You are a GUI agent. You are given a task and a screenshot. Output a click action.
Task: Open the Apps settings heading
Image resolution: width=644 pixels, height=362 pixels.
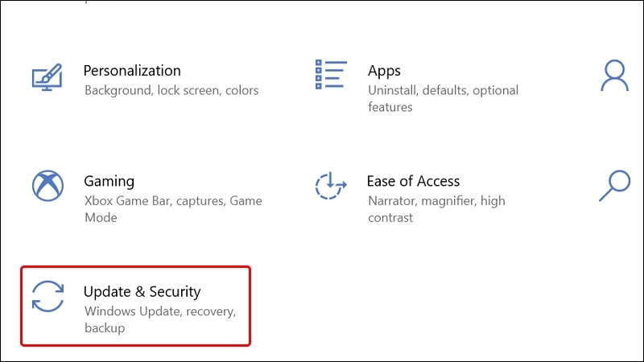pos(385,71)
